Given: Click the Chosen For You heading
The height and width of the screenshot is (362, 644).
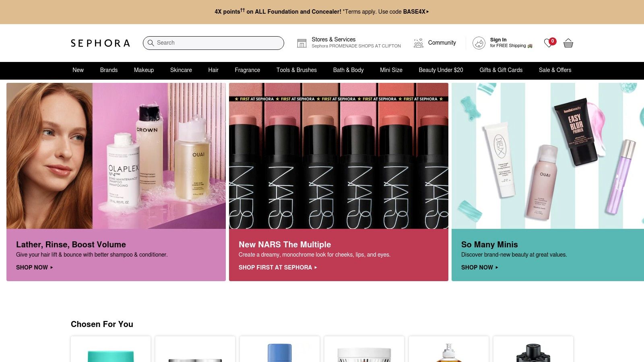Looking at the screenshot, I should tap(102, 324).
